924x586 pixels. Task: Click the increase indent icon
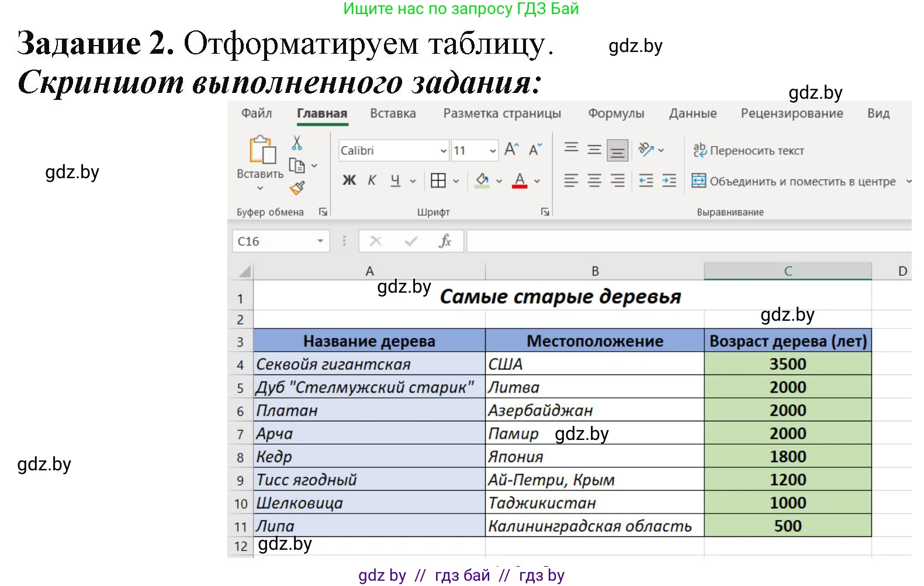click(669, 181)
